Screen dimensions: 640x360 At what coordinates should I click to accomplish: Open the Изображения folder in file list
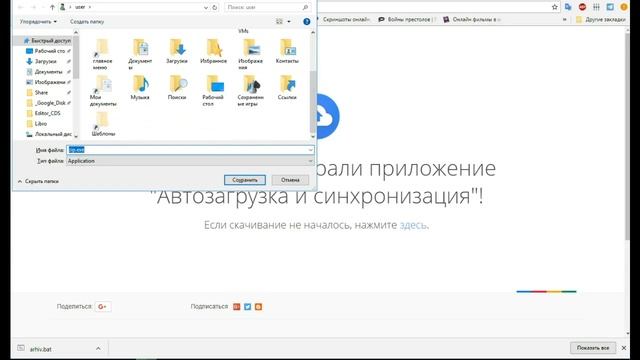click(250, 54)
